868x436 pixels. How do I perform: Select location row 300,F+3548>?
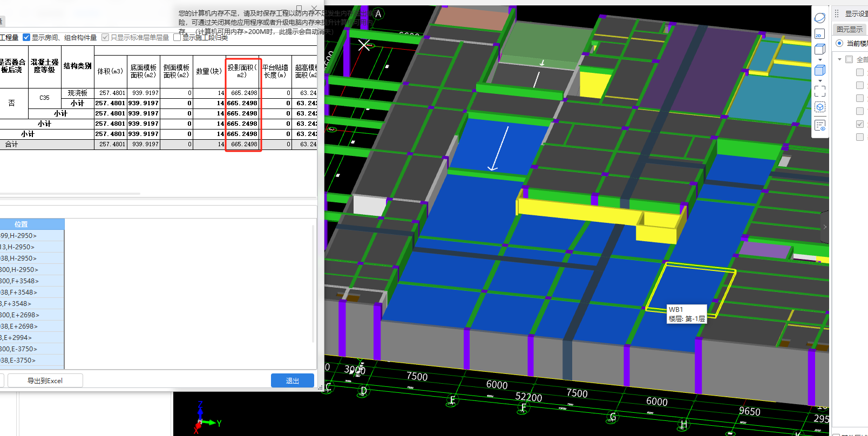tap(32, 281)
